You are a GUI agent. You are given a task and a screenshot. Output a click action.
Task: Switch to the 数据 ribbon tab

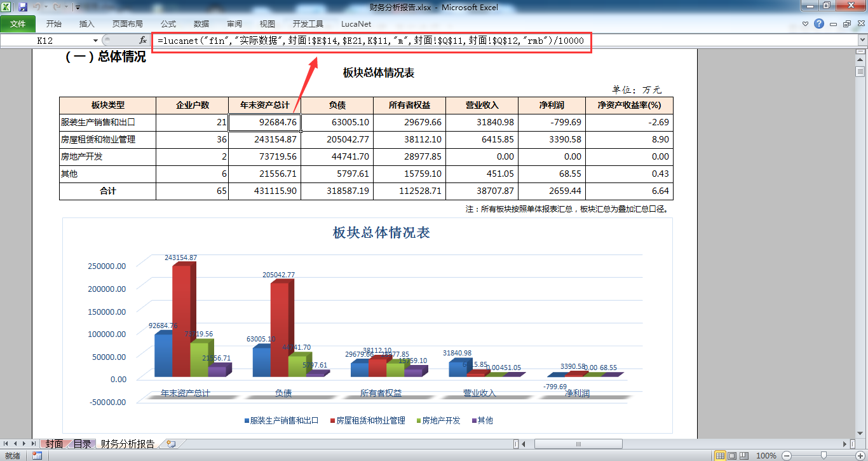pos(201,24)
